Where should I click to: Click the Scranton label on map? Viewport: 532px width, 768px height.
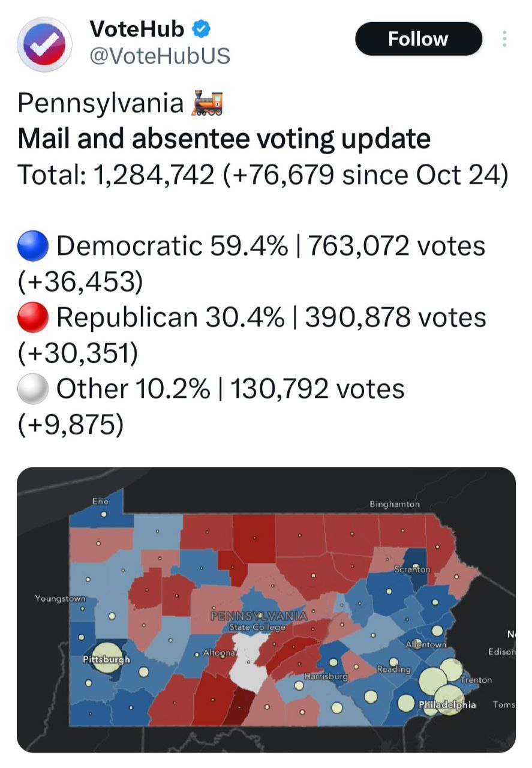point(412,568)
